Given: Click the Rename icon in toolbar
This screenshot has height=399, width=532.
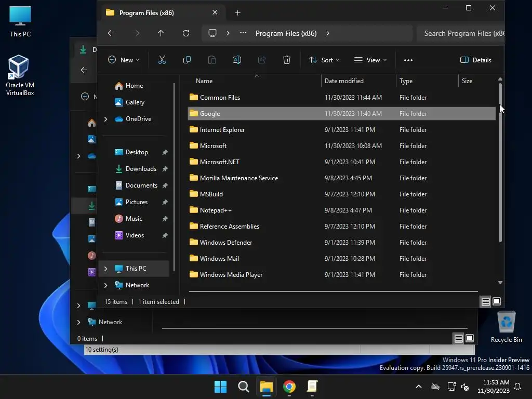Looking at the screenshot, I should click(237, 60).
